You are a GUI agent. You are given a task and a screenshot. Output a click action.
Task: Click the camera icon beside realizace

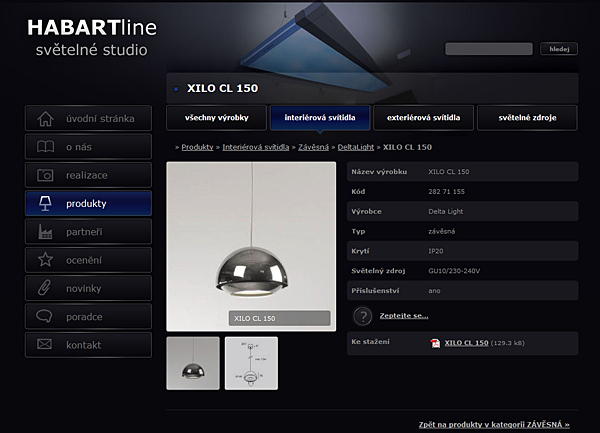(x=45, y=175)
